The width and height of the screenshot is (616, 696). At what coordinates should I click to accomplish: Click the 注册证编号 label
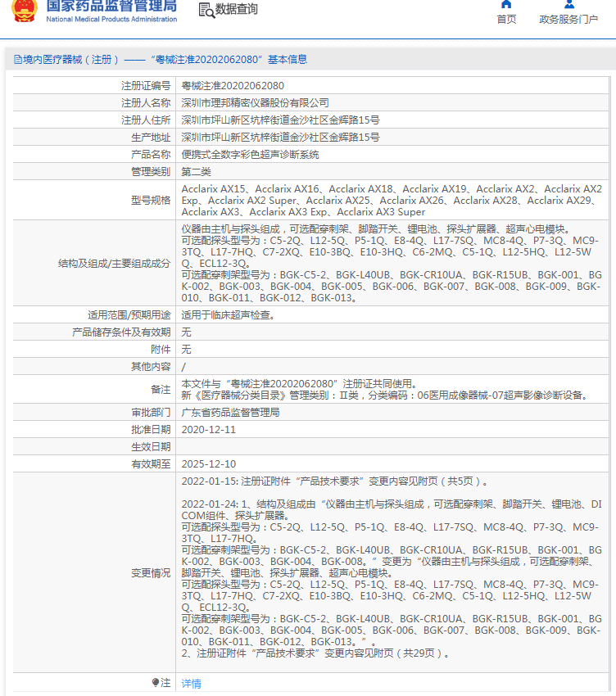click(x=146, y=86)
